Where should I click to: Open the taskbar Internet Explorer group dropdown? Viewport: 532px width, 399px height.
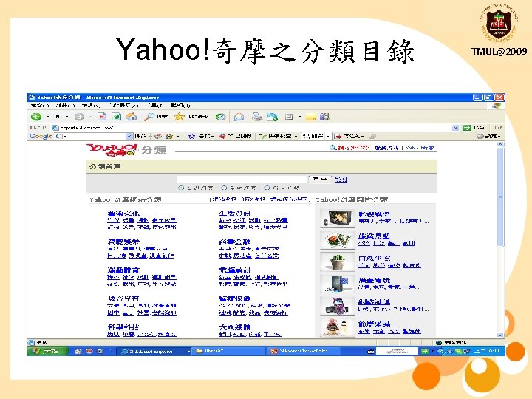click(188, 352)
